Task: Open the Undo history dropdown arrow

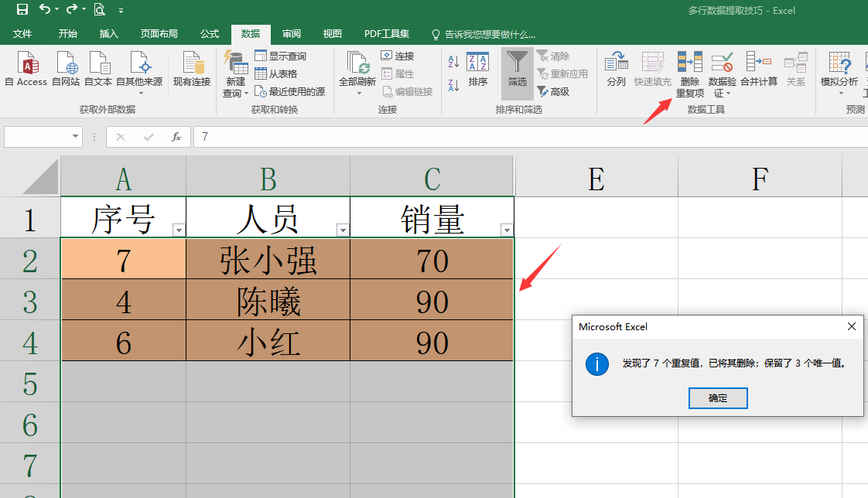Action: tap(57, 10)
